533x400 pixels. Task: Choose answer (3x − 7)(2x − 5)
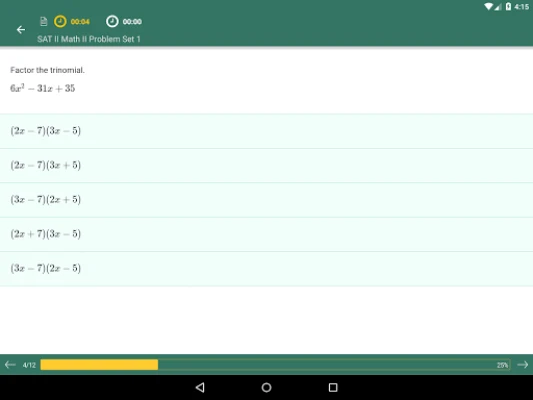[x=266, y=269]
